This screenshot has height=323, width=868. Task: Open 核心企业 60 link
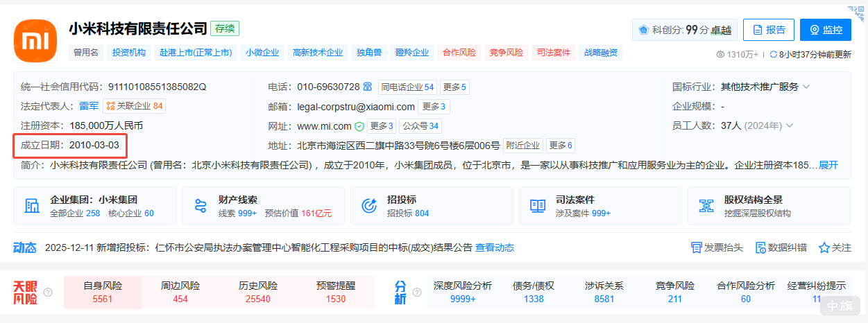[x=130, y=213]
